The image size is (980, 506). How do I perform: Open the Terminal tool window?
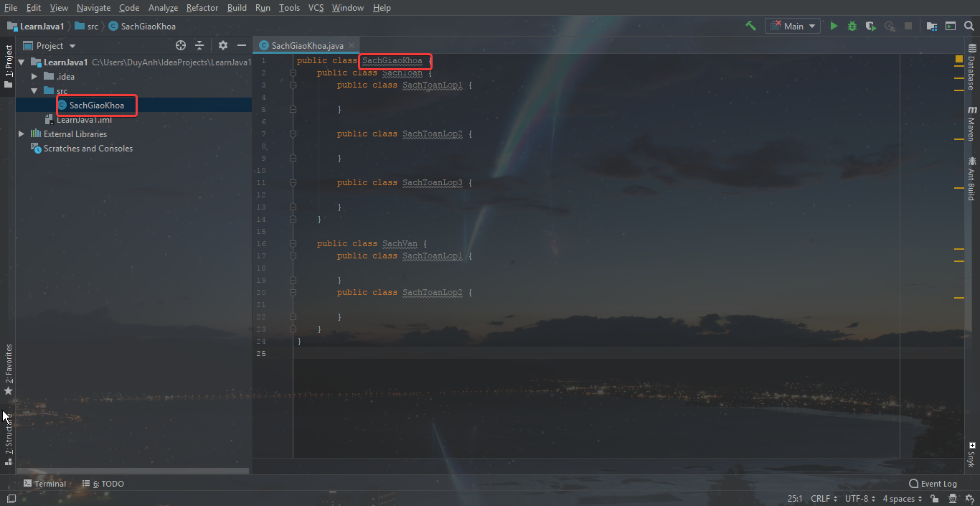tap(44, 484)
